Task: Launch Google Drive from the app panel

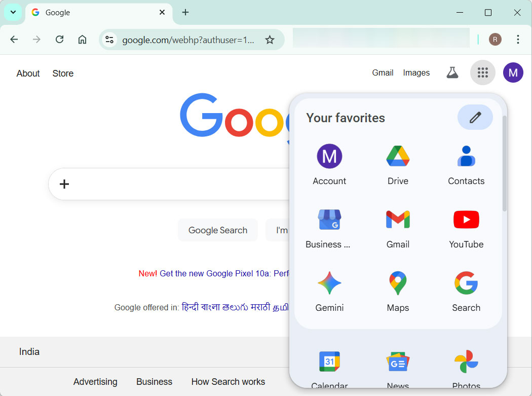Action: 398,156
